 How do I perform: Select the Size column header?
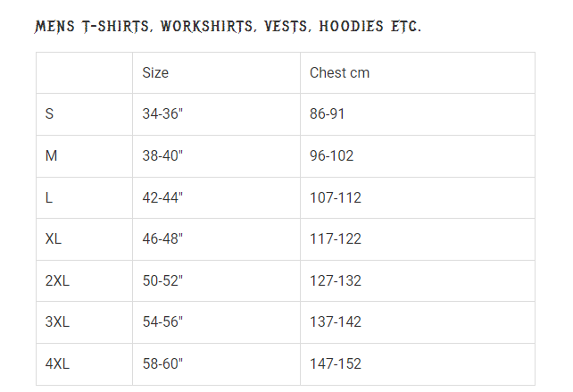pos(155,72)
